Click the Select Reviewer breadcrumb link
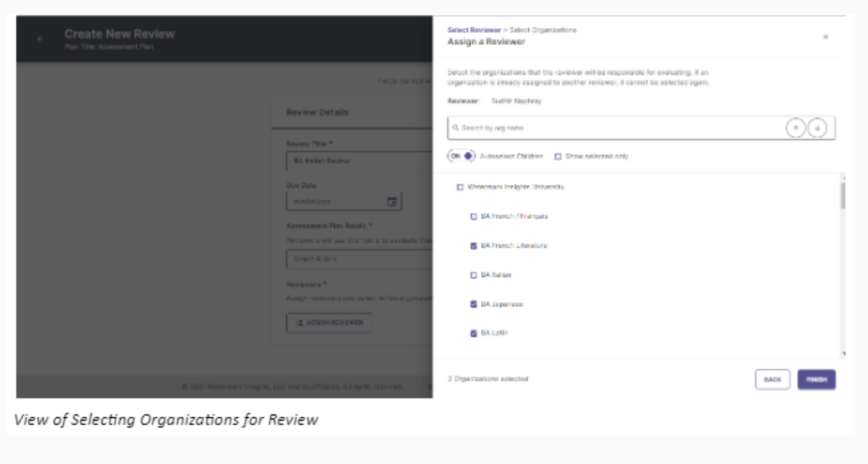Screen dimensions: 868x464 tap(474, 30)
